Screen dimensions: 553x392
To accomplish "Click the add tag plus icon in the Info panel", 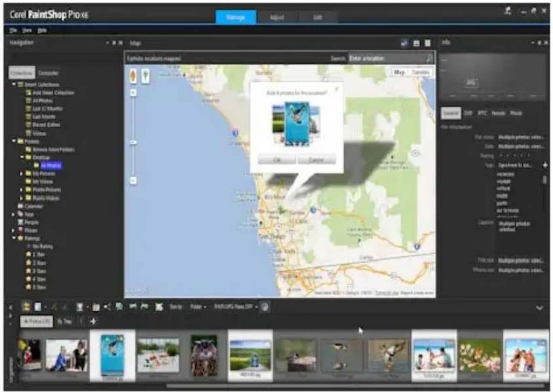I will pos(546,165).
